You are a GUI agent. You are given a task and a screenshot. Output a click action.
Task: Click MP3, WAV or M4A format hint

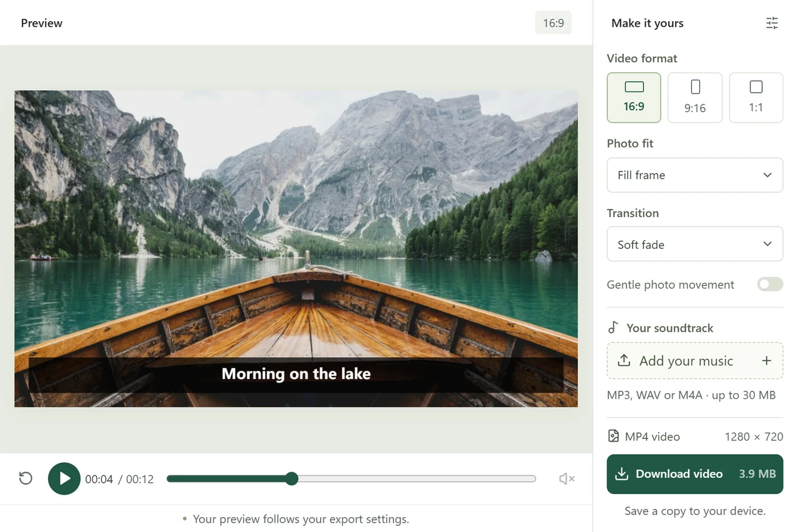[691, 395]
